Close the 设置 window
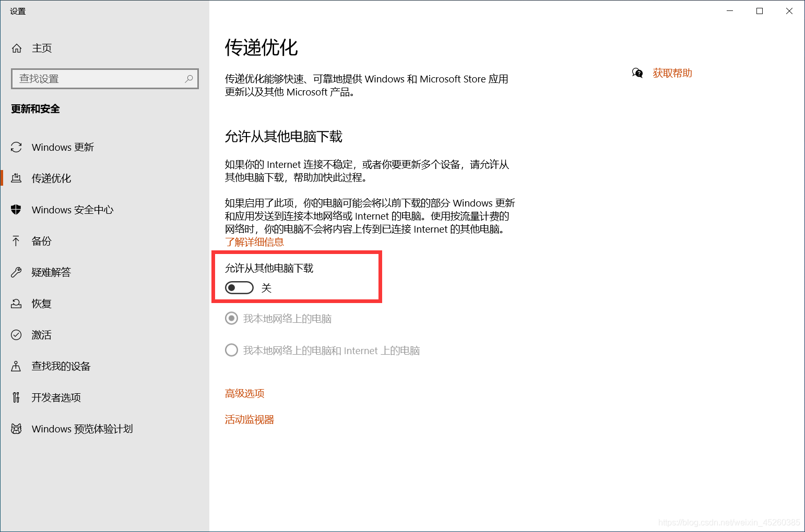 point(789,11)
